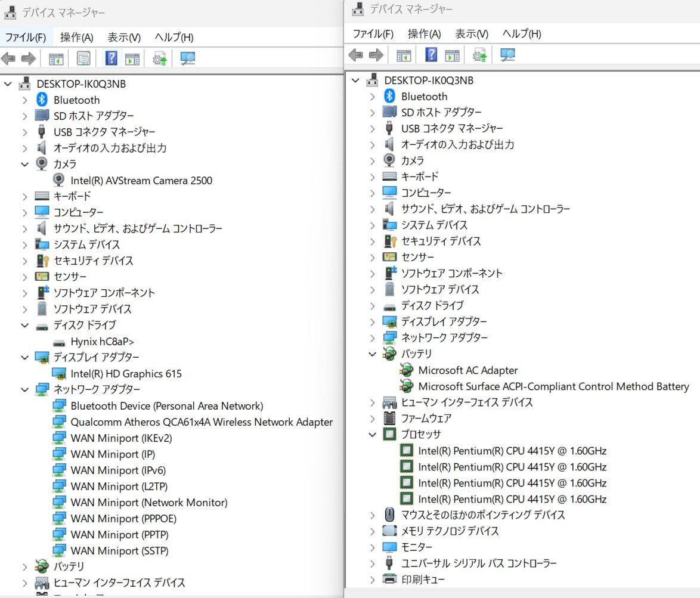Screen dimensions: 700x598
Task: Open Properties icon in left window toolbar
Action: pyautogui.click(x=83, y=58)
